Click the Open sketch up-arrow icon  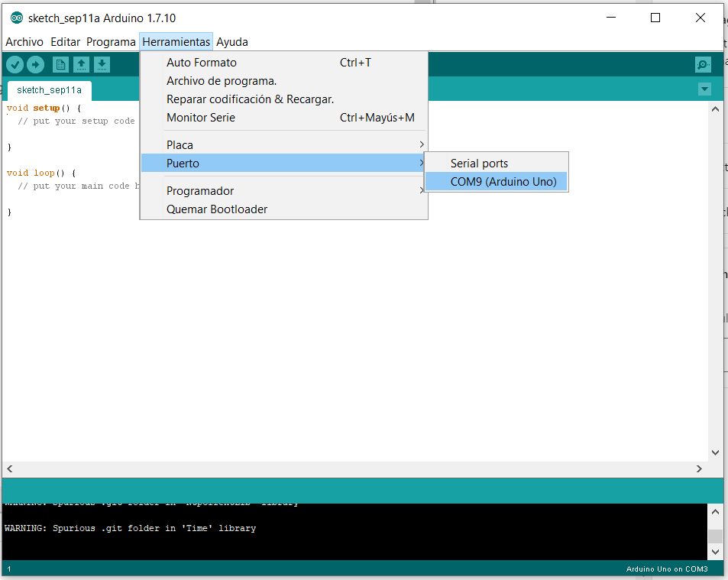click(x=81, y=65)
